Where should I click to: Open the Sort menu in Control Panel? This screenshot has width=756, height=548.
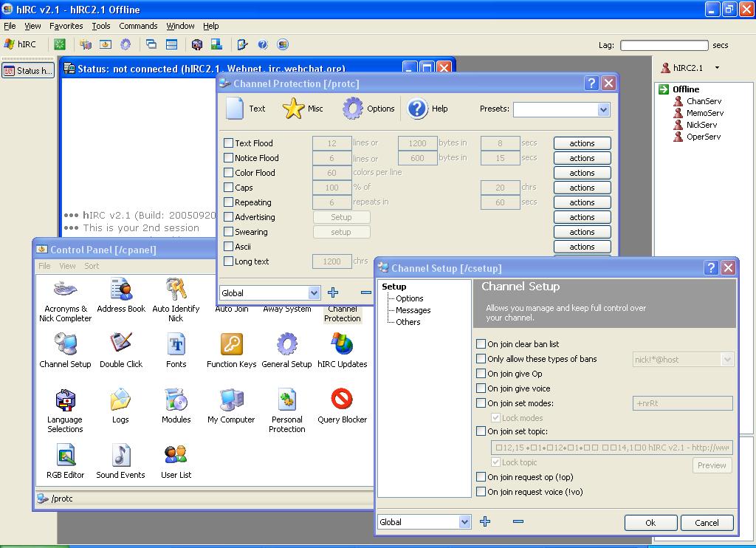[92, 266]
